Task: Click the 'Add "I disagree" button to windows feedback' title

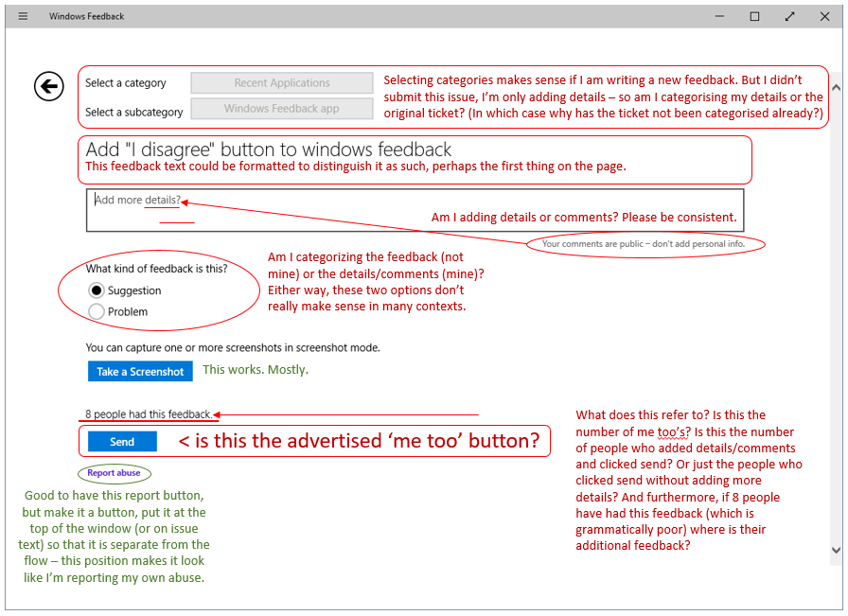Action: [268, 150]
